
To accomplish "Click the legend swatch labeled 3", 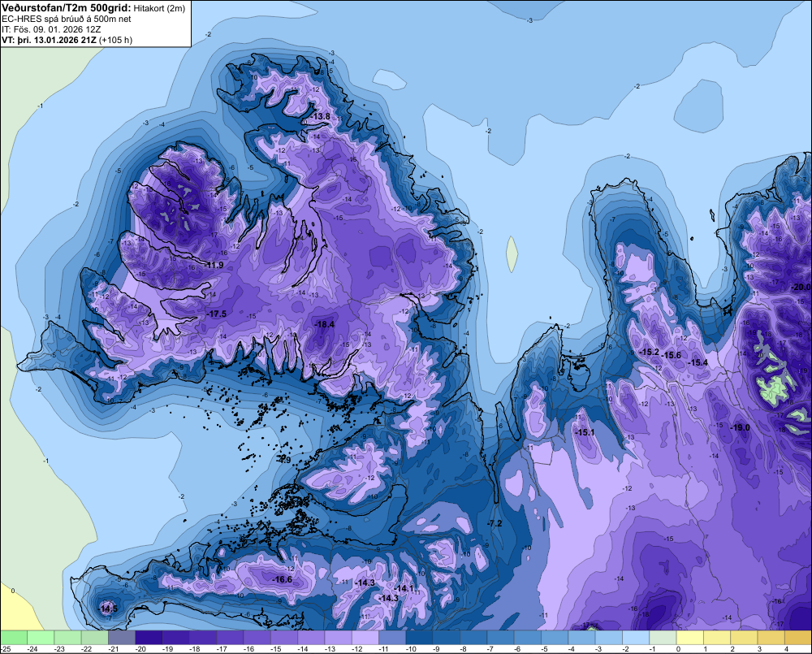I will point(771,638).
